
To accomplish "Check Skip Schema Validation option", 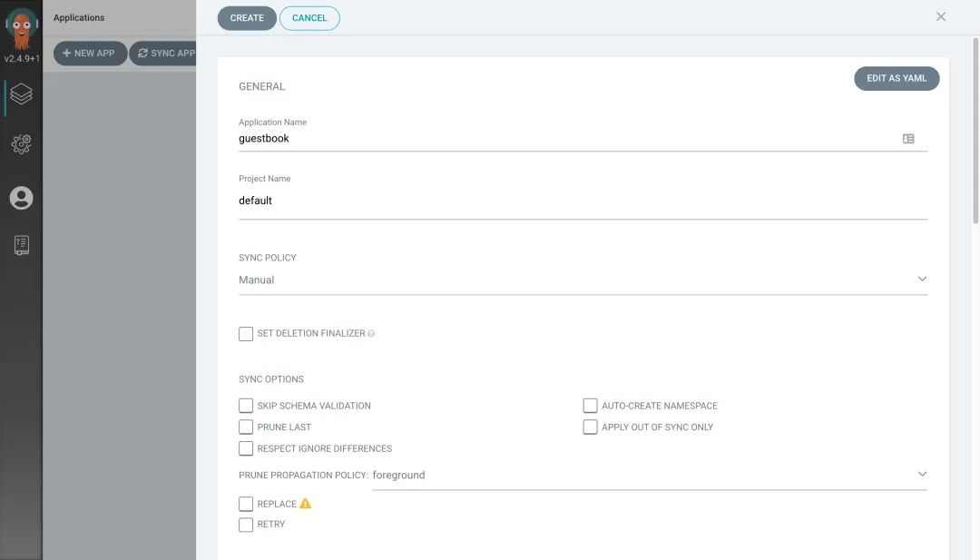I will [246, 406].
